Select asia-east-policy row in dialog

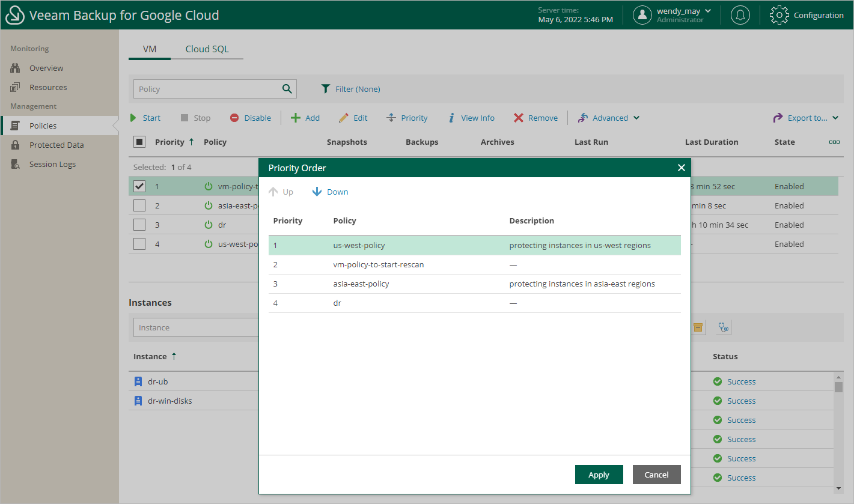point(475,284)
